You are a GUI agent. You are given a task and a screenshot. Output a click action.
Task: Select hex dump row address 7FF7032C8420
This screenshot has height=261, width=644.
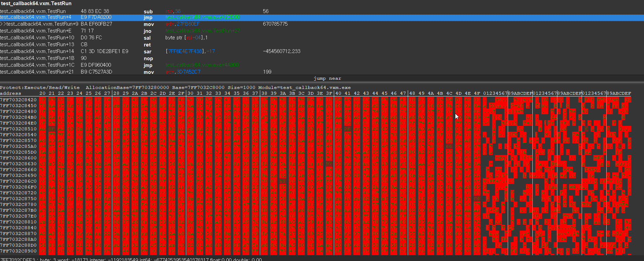[x=18, y=100]
